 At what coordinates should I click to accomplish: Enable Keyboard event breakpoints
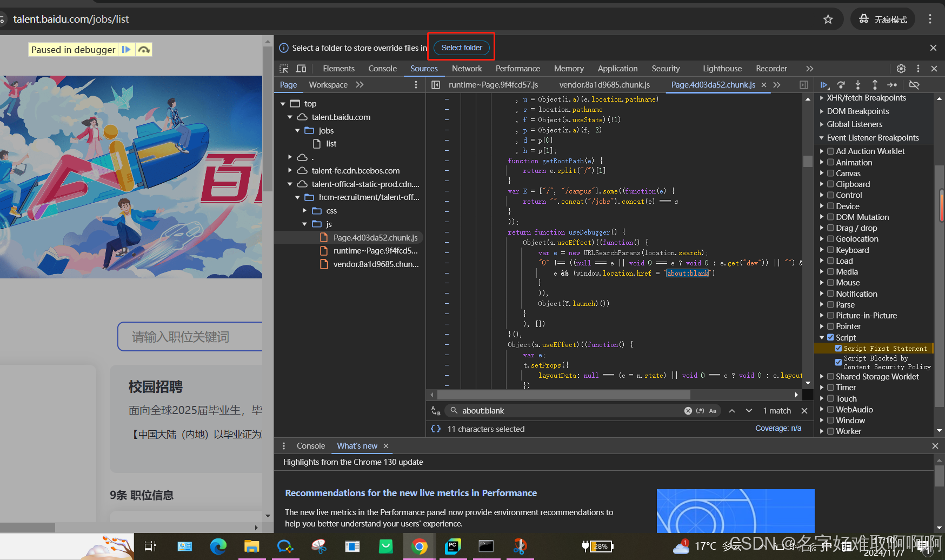[830, 250]
